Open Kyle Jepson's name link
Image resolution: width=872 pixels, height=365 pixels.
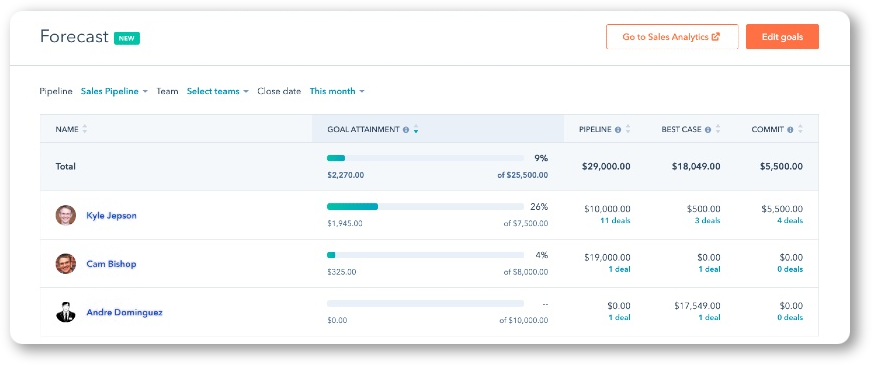[111, 215]
